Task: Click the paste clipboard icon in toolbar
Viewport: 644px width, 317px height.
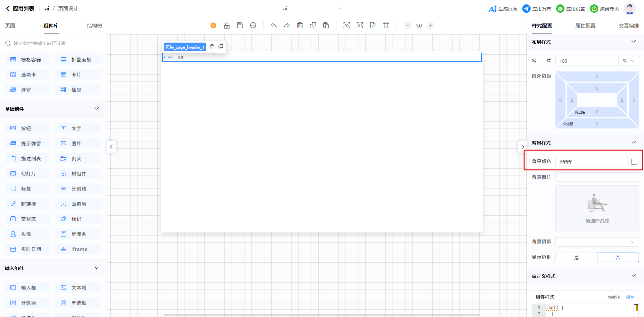Action: tap(326, 25)
